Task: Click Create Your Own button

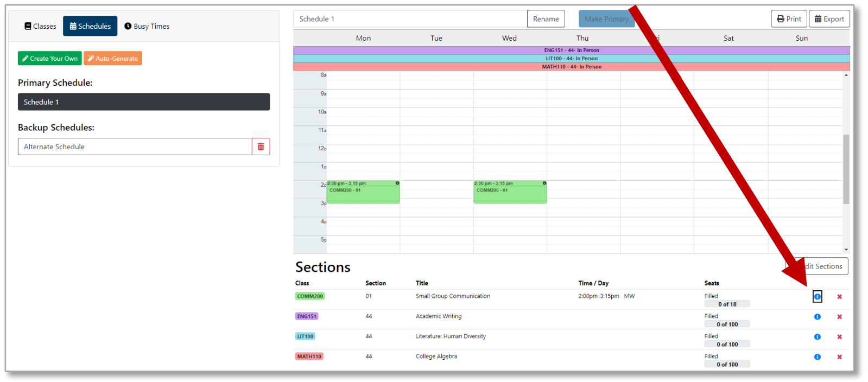Action: [x=49, y=59]
